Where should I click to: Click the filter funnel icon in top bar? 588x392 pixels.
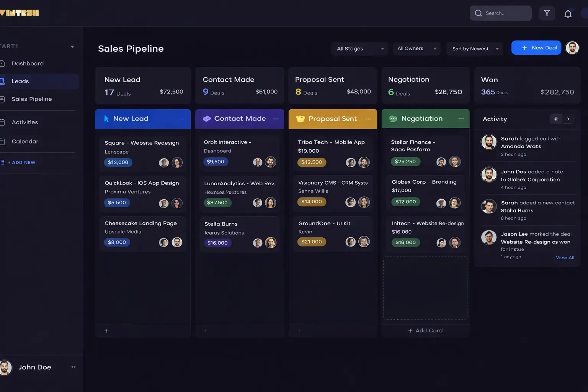pos(547,13)
